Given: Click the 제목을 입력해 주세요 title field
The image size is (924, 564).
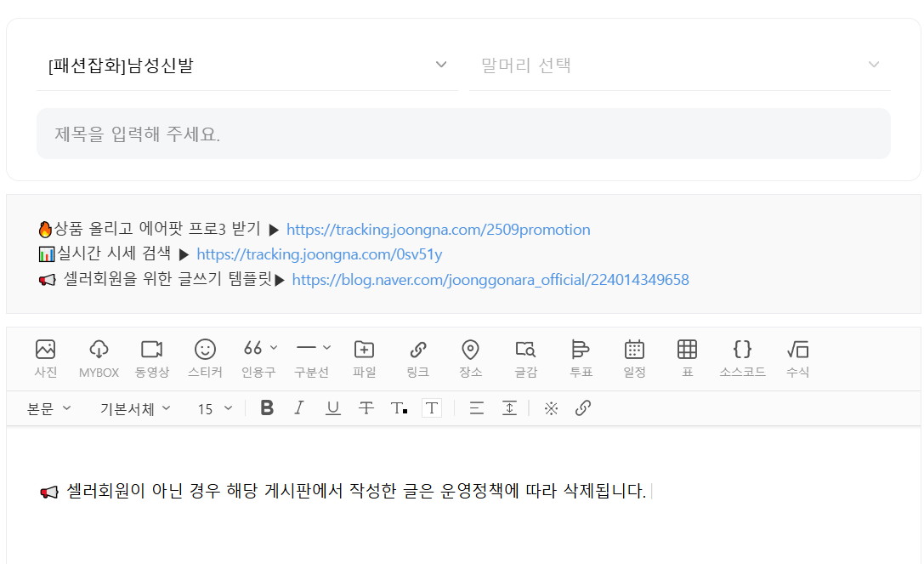Looking at the screenshot, I should click(x=463, y=134).
